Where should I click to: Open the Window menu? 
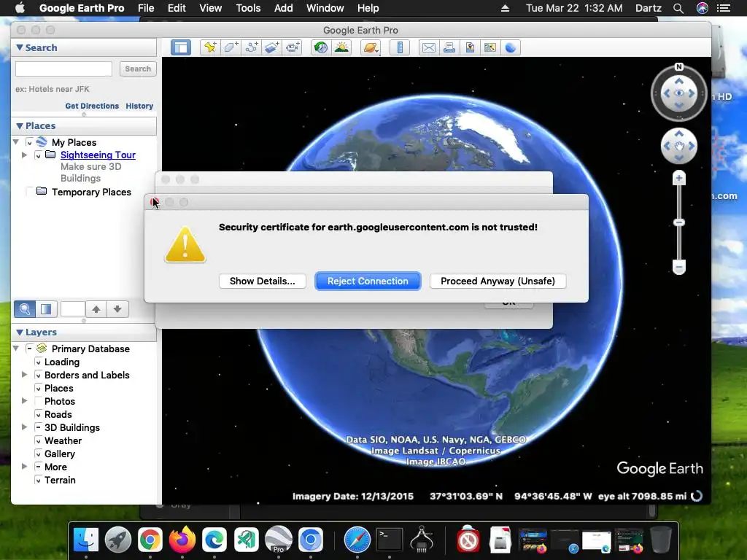[325, 8]
